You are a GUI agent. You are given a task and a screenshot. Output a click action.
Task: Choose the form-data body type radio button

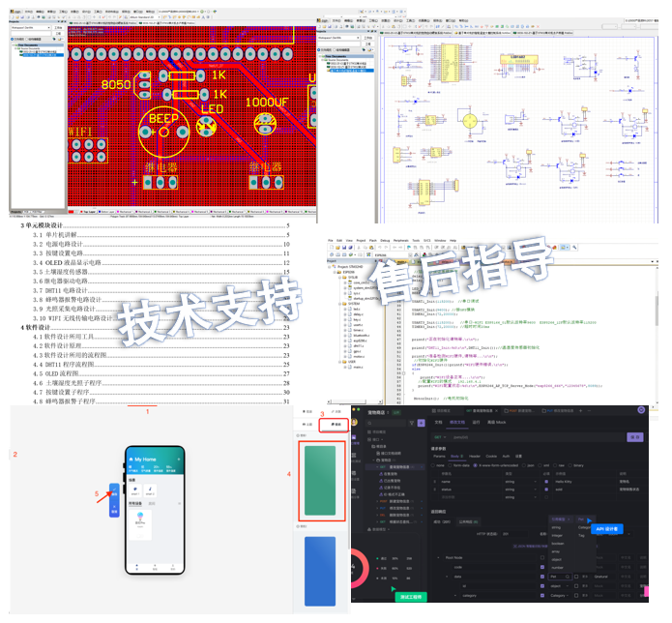point(450,465)
